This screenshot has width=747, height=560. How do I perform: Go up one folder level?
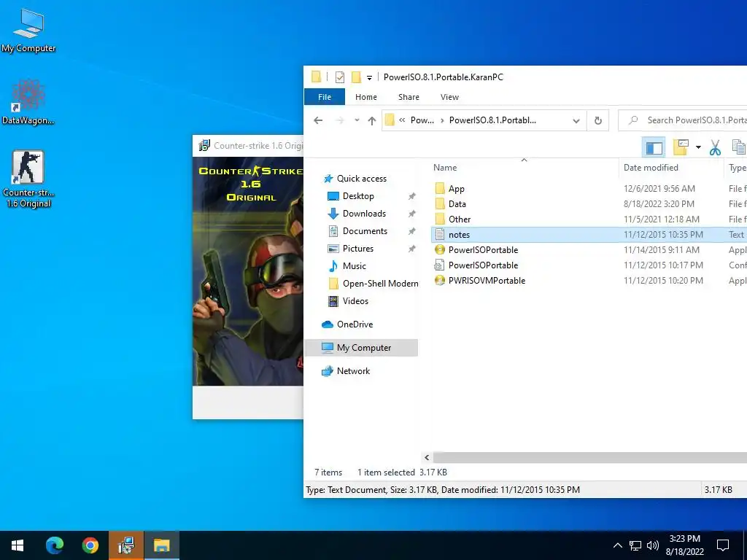372,120
